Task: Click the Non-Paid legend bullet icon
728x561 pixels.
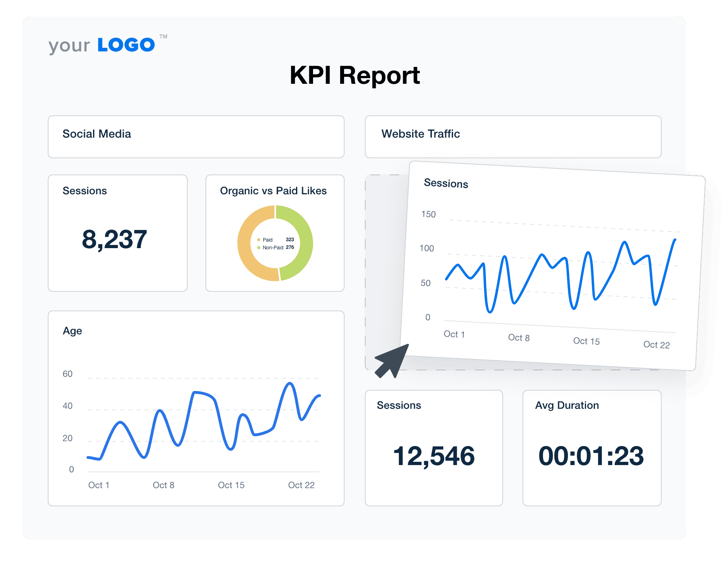Action: [x=258, y=247]
